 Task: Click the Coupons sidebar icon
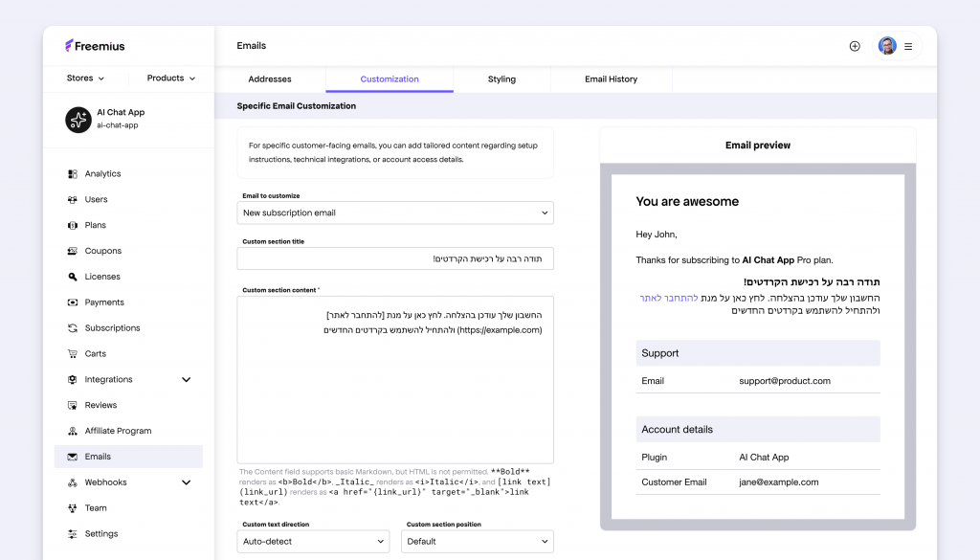pyautogui.click(x=73, y=251)
